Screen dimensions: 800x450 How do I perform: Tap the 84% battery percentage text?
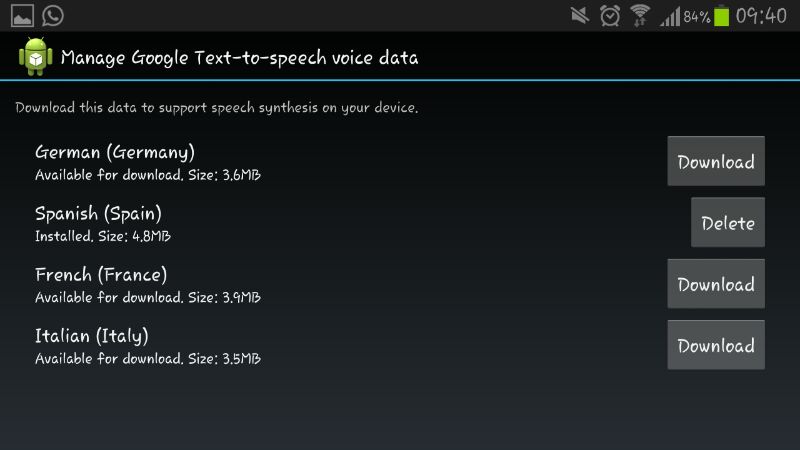(697, 17)
